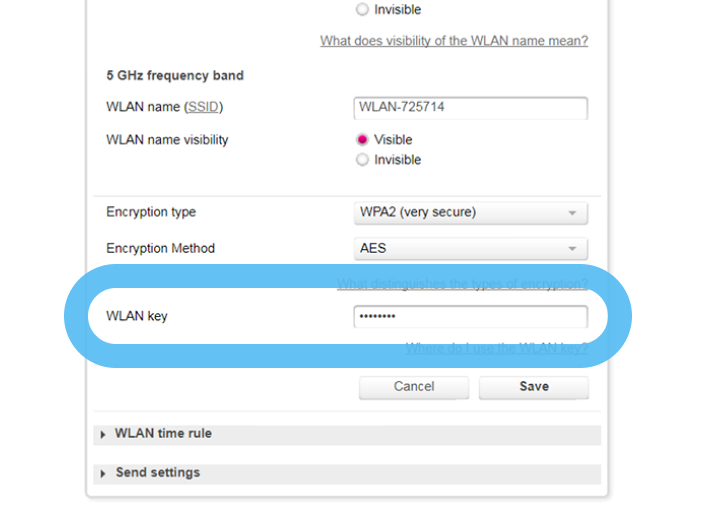Viewport: 704px width, 514px height.
Task: Click the arrow icon on Encryption type box
Action: click(x=572, y=213)
